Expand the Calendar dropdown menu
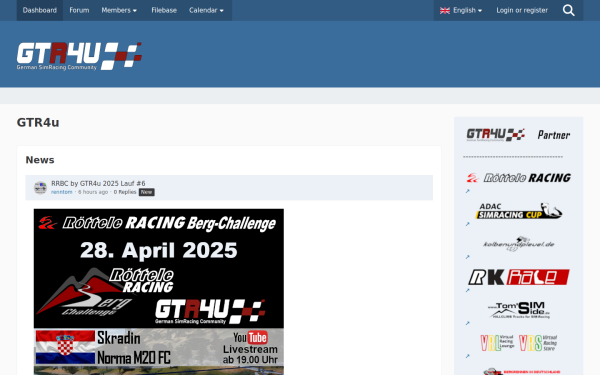The width and height of the screenshot is (600, 375). click(x=206, y=10)
